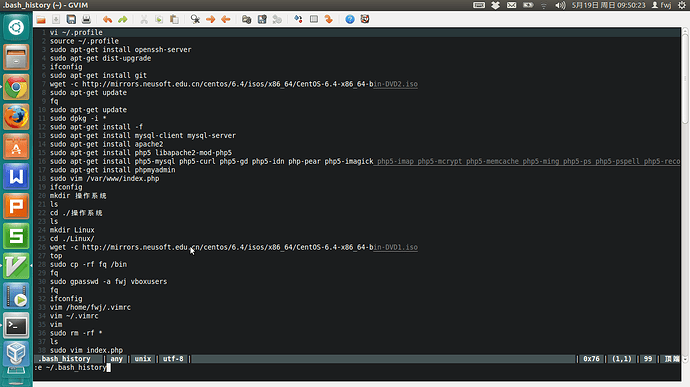Open the mail indicator envelope
The height and width of the screenshot is (387, 690).
pos(511,5)
